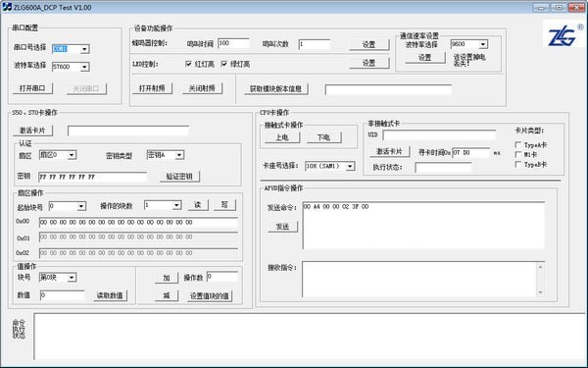The image size is (588, 368).
Task: Click the 下电 button
Action: [x=323, y=137]
